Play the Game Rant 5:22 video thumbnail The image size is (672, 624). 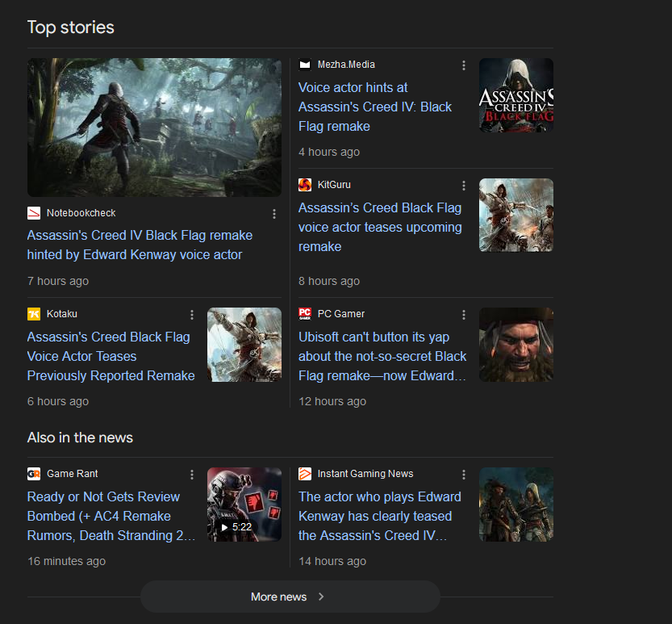(x=244, y=505)
